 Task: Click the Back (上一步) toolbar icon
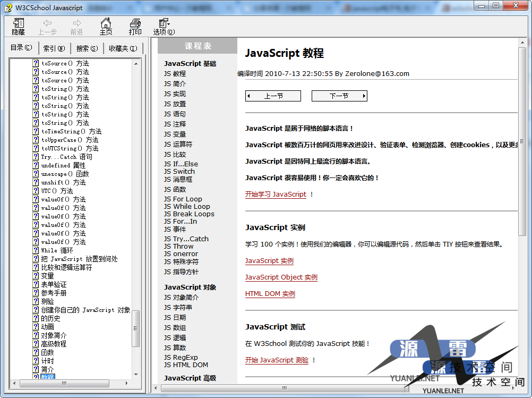(x=47, y=27)
